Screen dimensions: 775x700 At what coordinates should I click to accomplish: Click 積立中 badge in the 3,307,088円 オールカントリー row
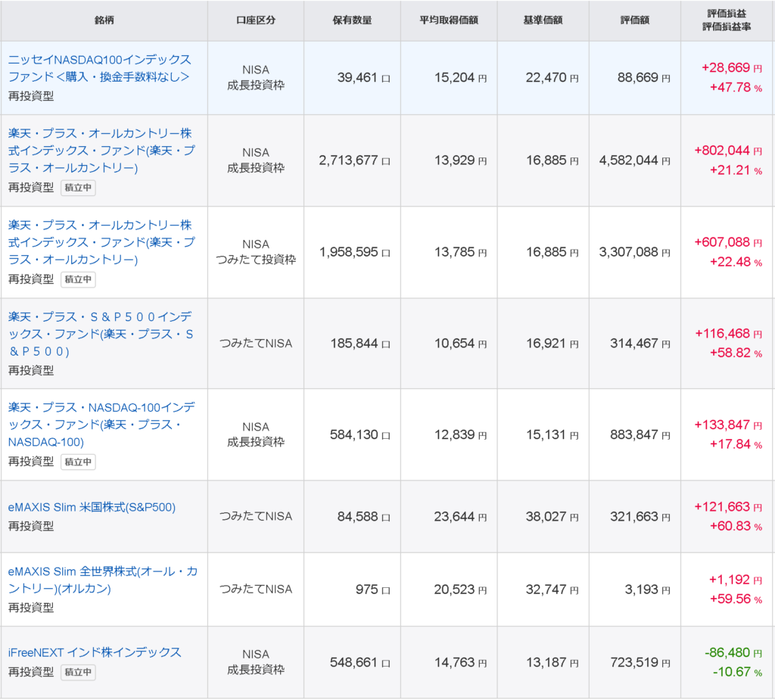tap(79, 279)
